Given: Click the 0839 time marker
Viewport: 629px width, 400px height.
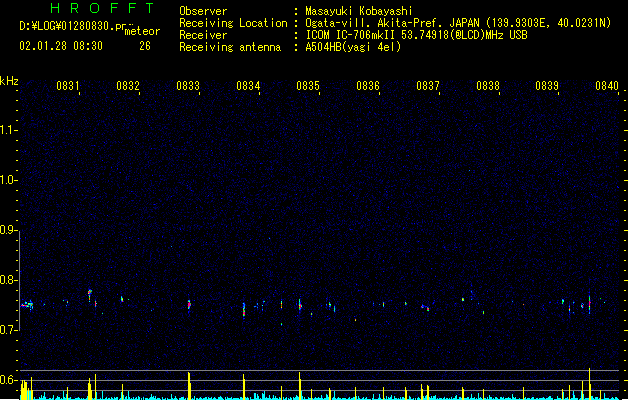Looking at the screenshot, I should click(547, 85).
